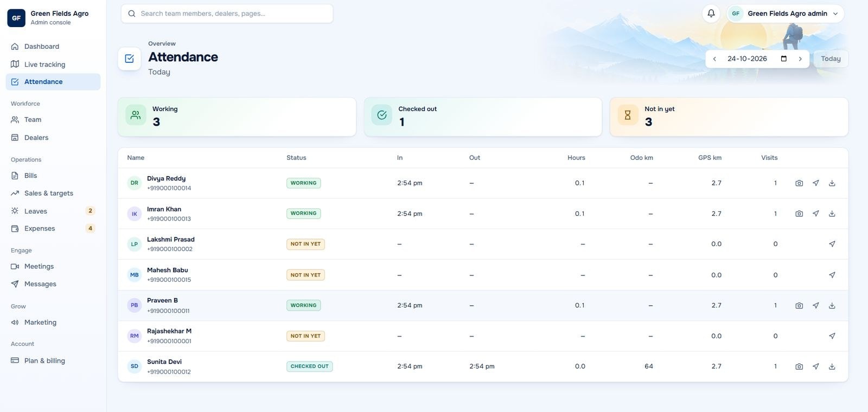Download Praveen B's attendance record
Screen dimensions: 868x412
coord(832,306)
